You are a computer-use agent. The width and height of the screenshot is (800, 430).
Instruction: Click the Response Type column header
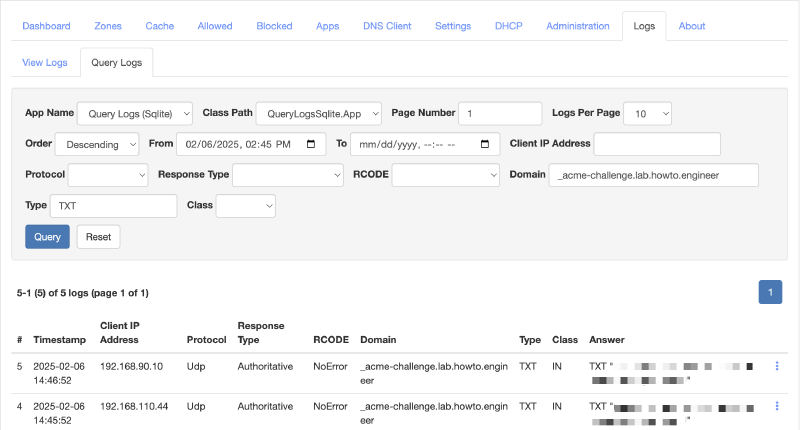[x=261, y=333]
